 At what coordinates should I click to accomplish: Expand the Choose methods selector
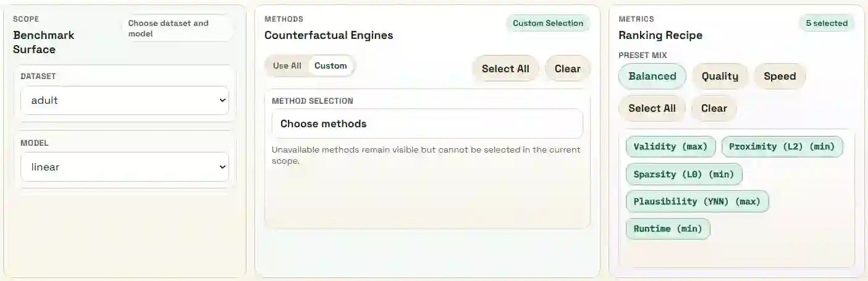(427, 124)
